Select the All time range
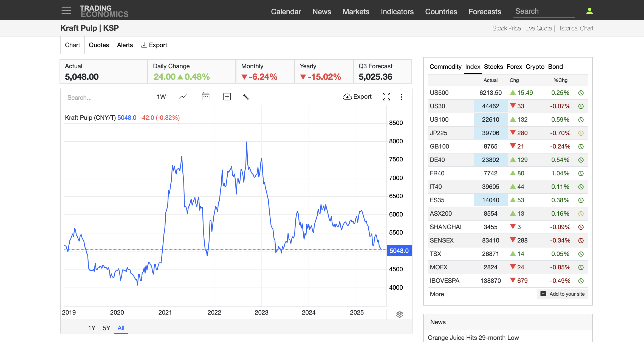 pyautogui.click(x=121, y=328)
